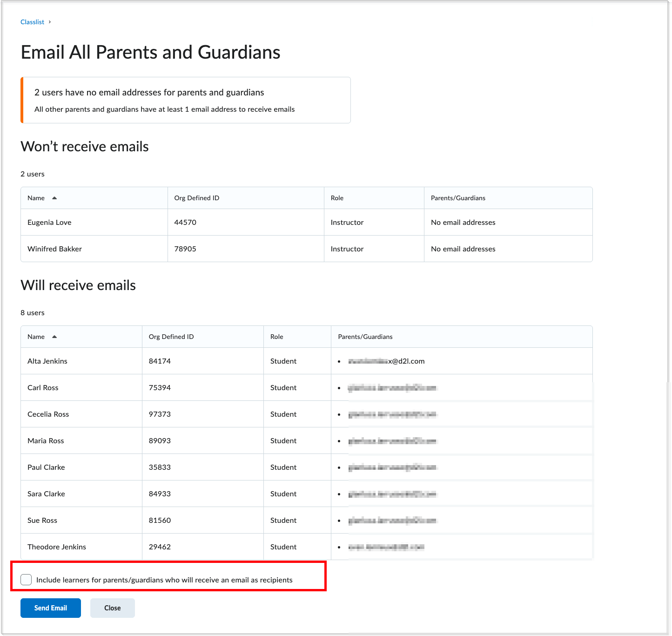Click the no email addresses warning box

coord(185,100)
